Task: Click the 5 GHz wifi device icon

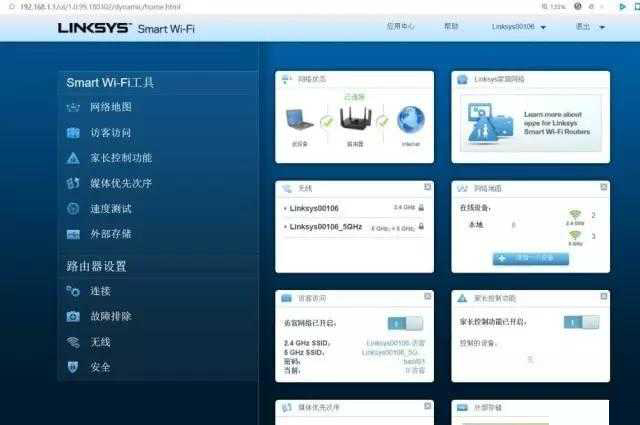Action: [x=575, y=235]
